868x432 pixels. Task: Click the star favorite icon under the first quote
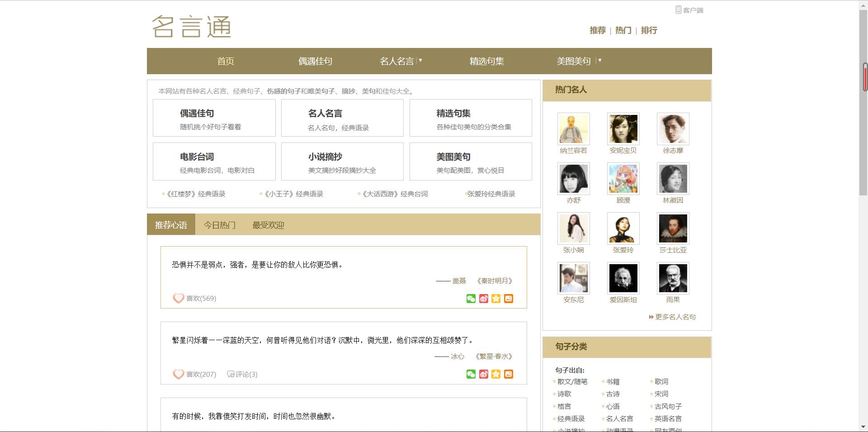click(496, 298)
